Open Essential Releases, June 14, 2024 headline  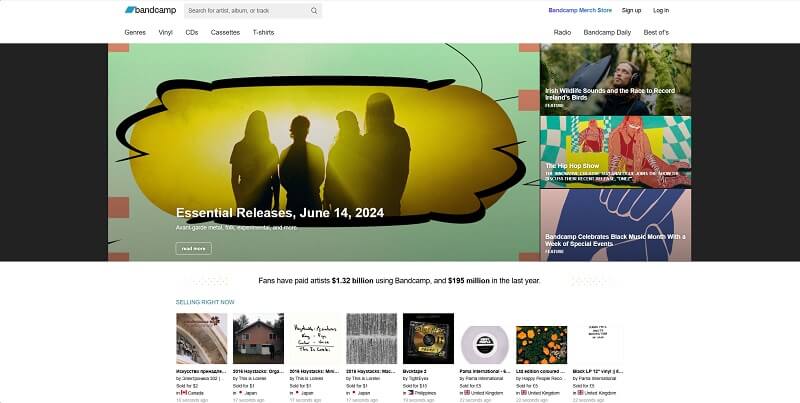pos(280,213)
